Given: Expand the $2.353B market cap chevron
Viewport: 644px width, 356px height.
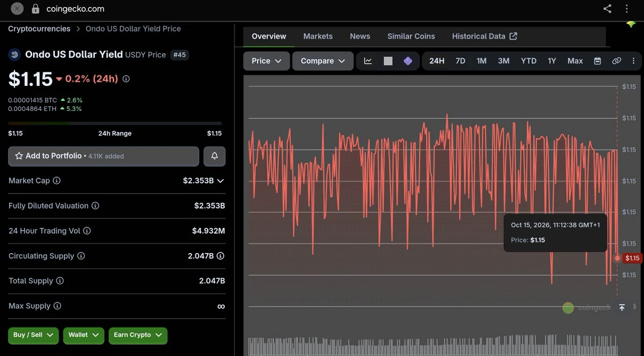Looking at the screenshot, I should (x=220, y=181).
